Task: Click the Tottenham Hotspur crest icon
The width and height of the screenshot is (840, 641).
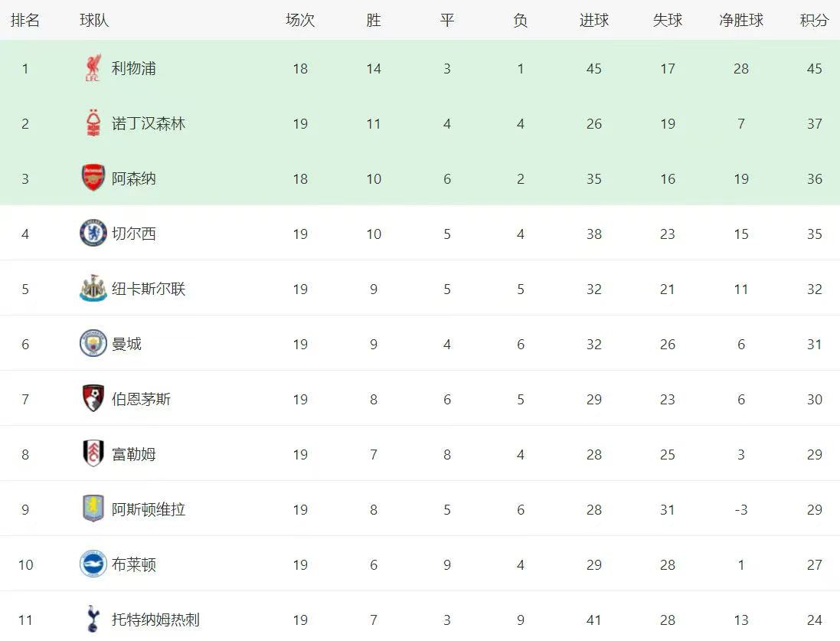Action: (93, 619)
